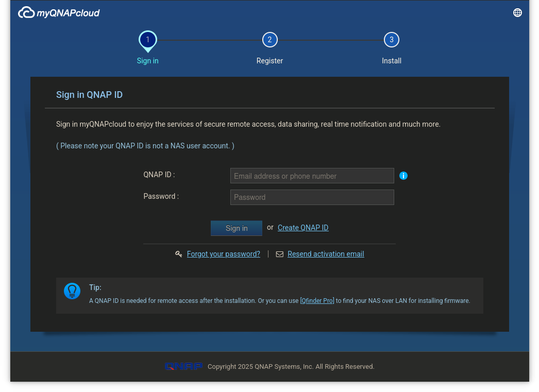Click the NAS user account note text

145,146
